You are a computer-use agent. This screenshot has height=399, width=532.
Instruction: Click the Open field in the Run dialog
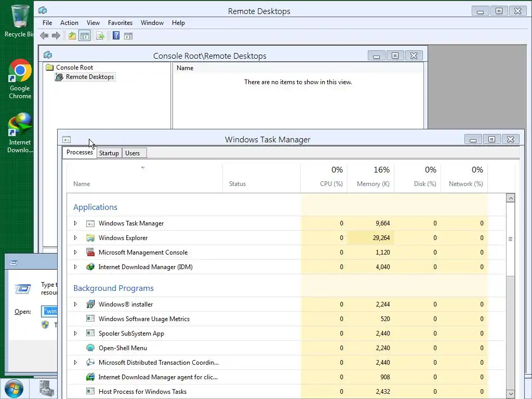click(49, 311)
